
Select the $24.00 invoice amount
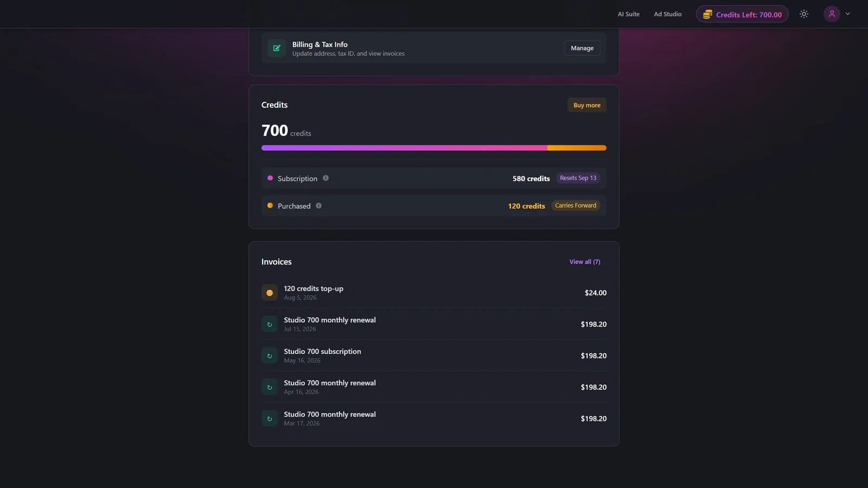coord(596,293)
